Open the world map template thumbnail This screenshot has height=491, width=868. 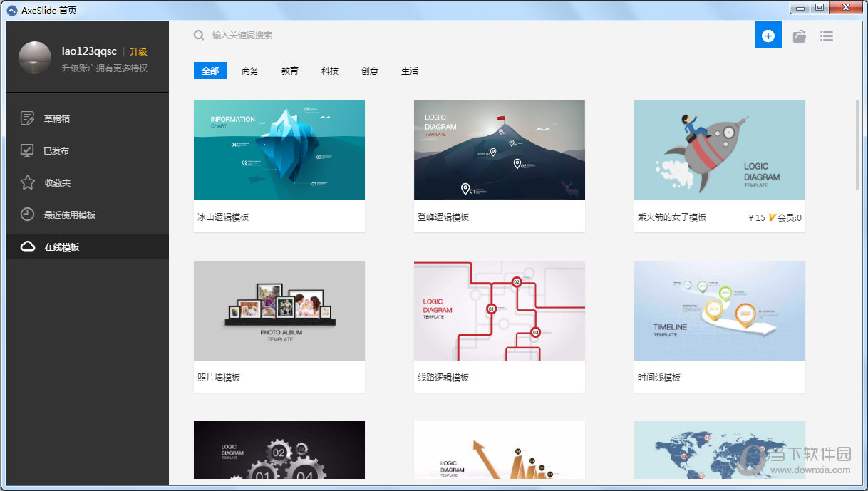(720, 450)
